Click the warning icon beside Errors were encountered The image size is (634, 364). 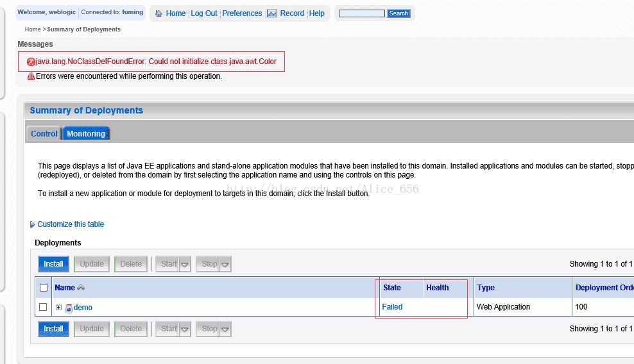click(31, 76)
